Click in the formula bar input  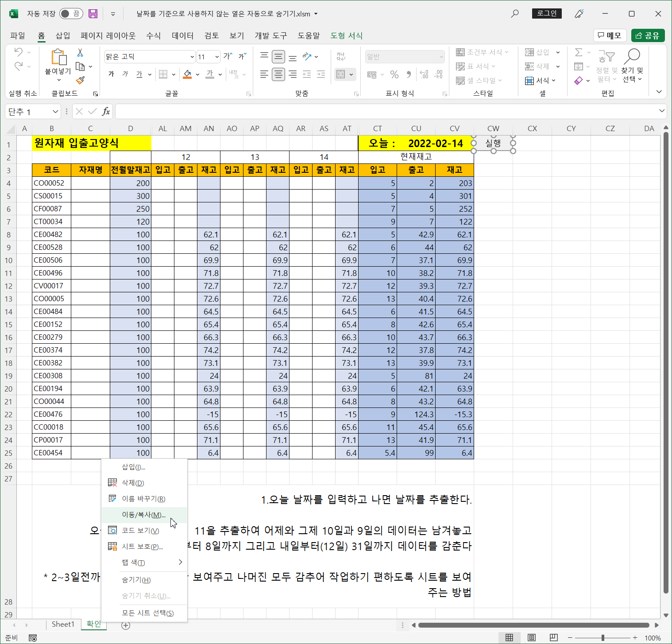[x=386, y=112]
